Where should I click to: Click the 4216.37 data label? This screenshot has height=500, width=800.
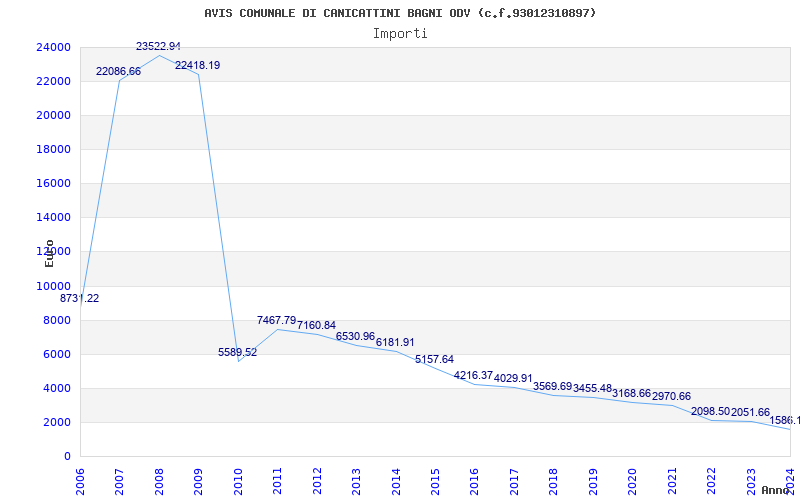(x=473, y=376)
